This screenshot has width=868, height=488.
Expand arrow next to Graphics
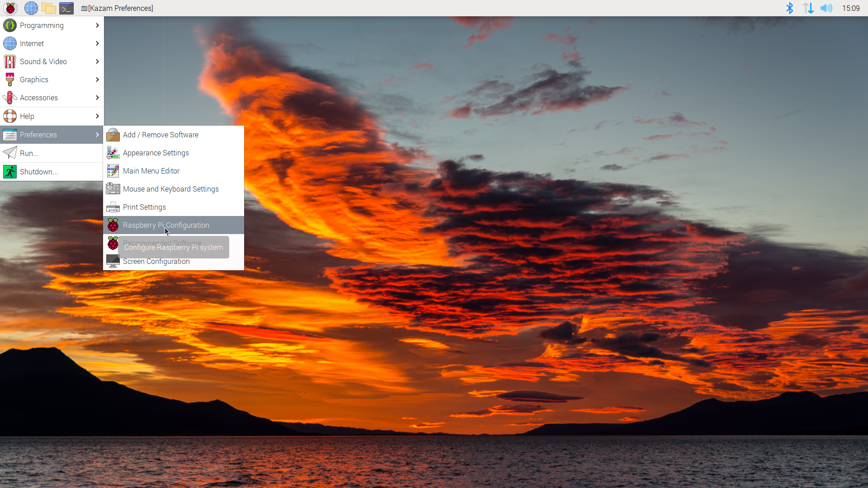(x=97, y=80)
